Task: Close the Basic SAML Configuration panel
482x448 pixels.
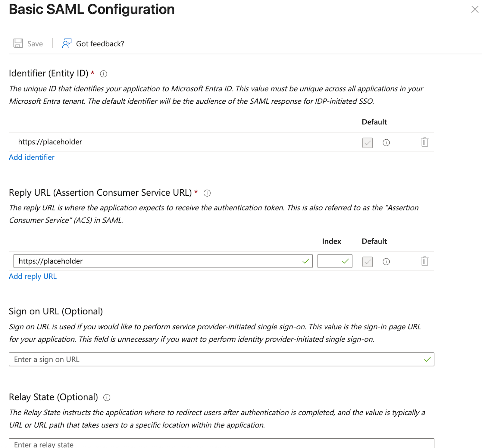Action: point(474,9)
